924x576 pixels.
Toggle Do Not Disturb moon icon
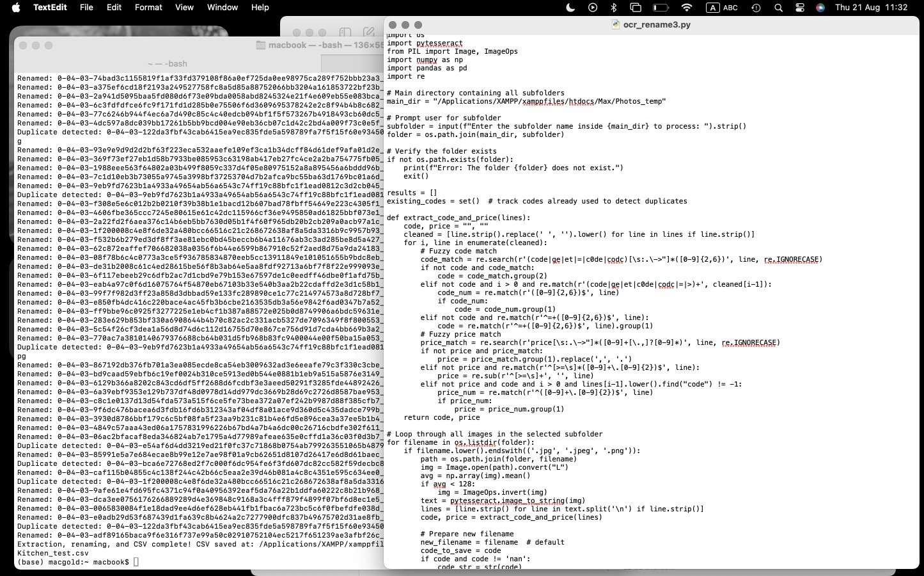pos(570,8)
